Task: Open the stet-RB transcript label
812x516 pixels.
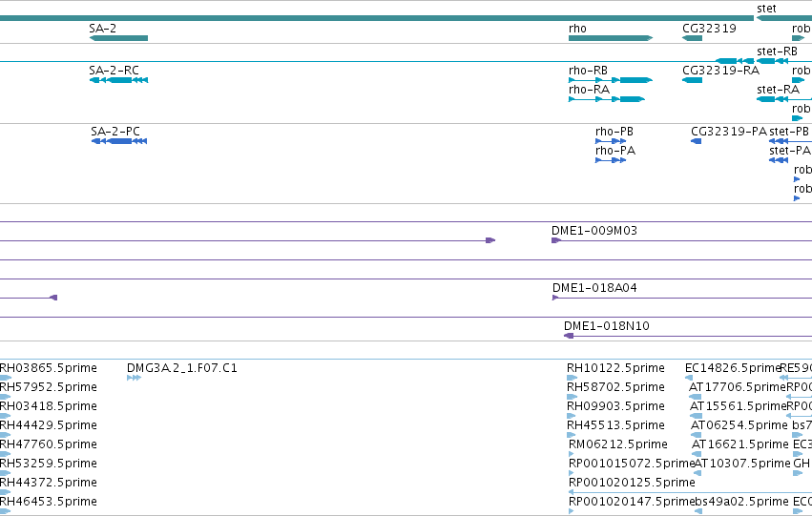Action: click(x=777, y=52)
